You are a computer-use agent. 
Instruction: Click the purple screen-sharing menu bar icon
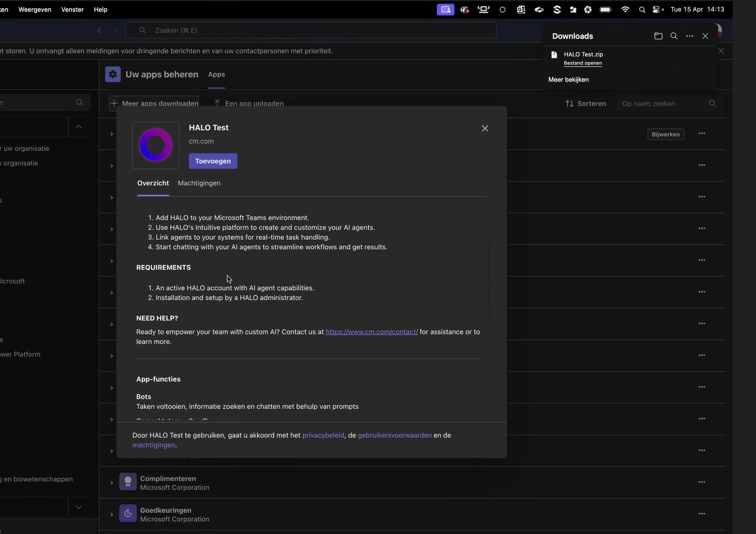pos(445,9)
